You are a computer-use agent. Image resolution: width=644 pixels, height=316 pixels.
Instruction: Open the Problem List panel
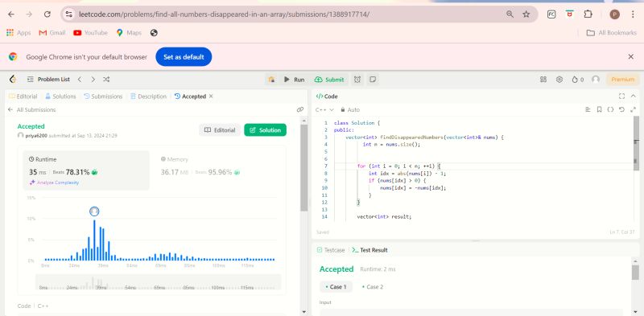tap(48, 80)
